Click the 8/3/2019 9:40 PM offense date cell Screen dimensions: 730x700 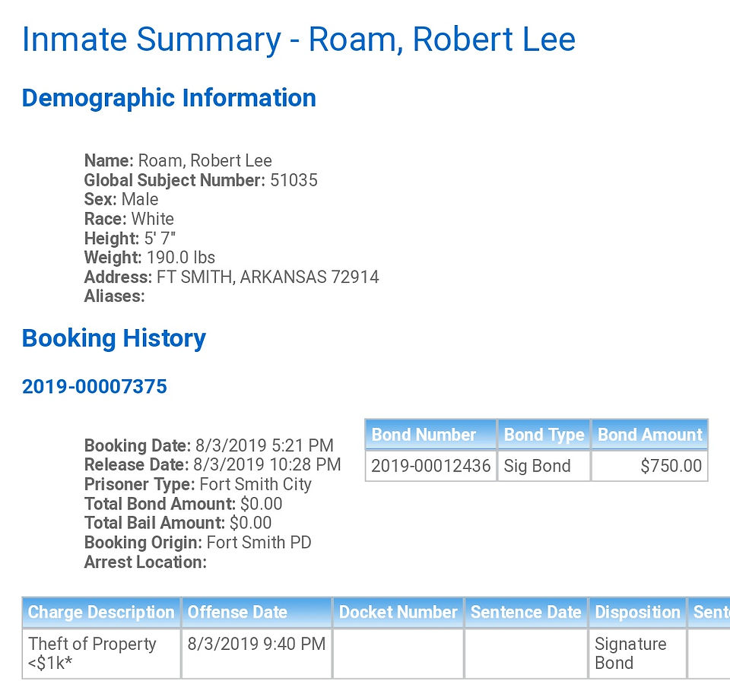(256, 654)
